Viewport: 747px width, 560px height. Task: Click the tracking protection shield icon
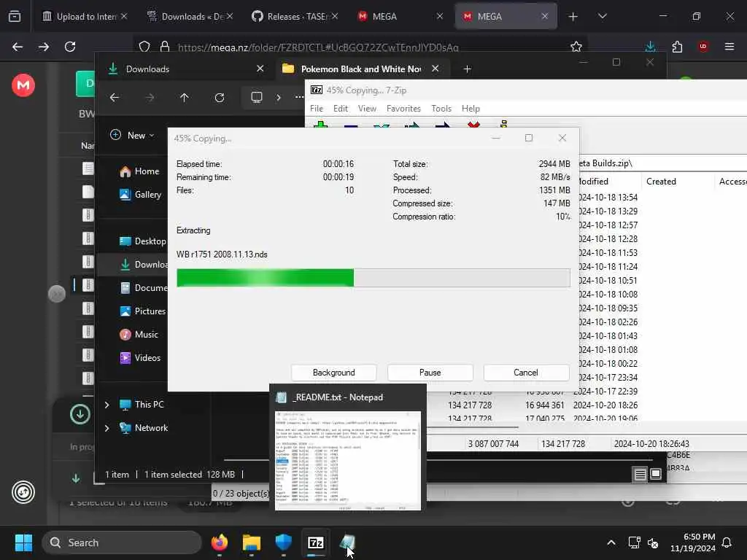pos(144,47)
